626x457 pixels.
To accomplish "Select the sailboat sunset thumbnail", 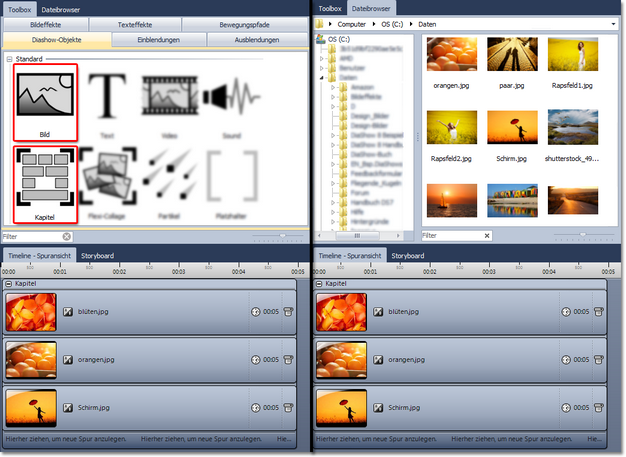I will pos(452,200).
